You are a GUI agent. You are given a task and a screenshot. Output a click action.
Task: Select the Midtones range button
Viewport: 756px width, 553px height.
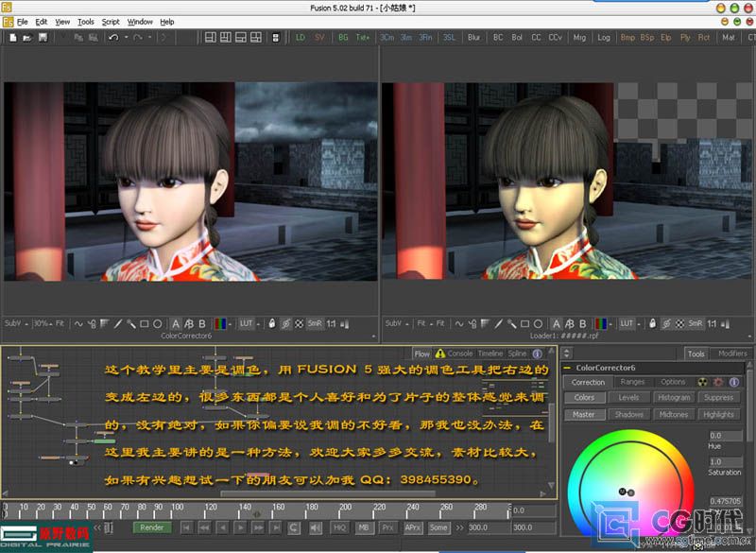point(674,414)
